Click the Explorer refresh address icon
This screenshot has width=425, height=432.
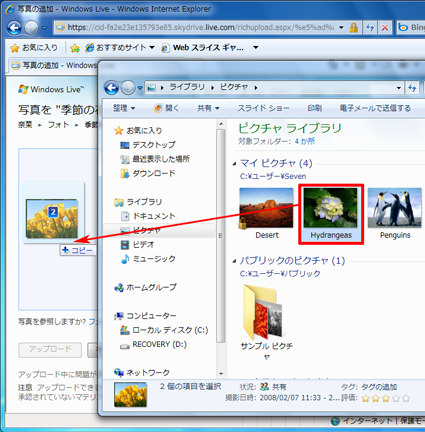(x=412, y=88)
